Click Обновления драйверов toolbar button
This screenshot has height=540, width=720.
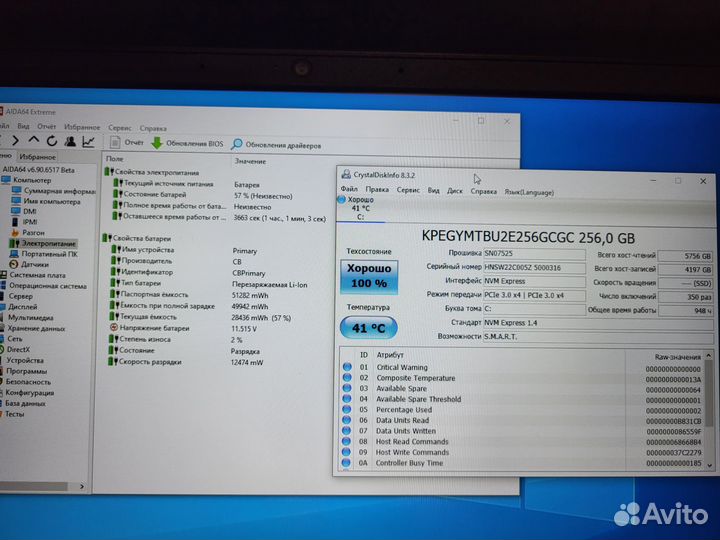click(x=276, y=145)
